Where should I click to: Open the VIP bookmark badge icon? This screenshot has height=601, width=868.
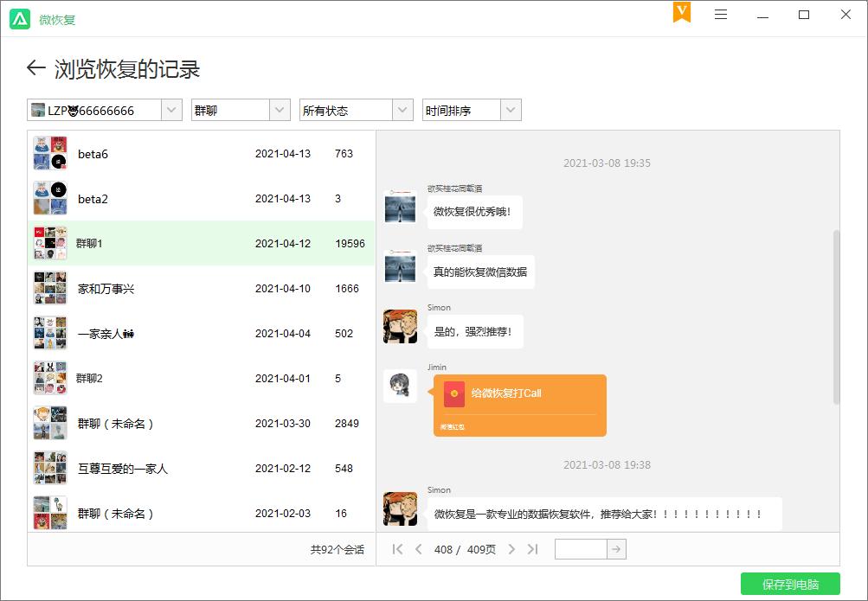681,12
